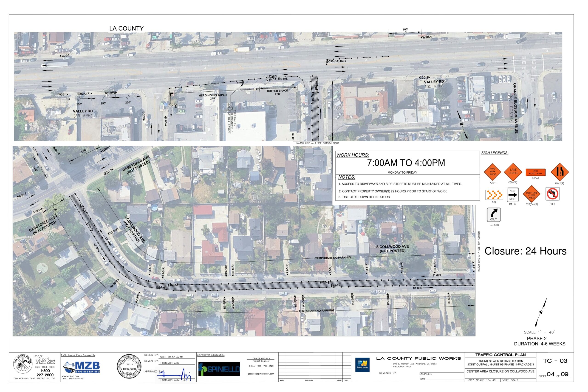Image resolution: width=588 pixels, height=392 pixels.
Task: Click the north arrow above scale text
Action: [541, 313]
